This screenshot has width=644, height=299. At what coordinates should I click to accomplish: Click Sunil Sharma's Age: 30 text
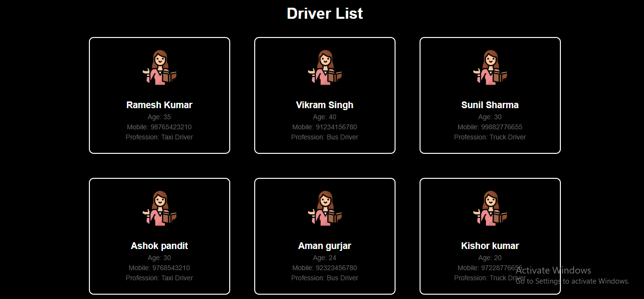click(x=490, y=117)
